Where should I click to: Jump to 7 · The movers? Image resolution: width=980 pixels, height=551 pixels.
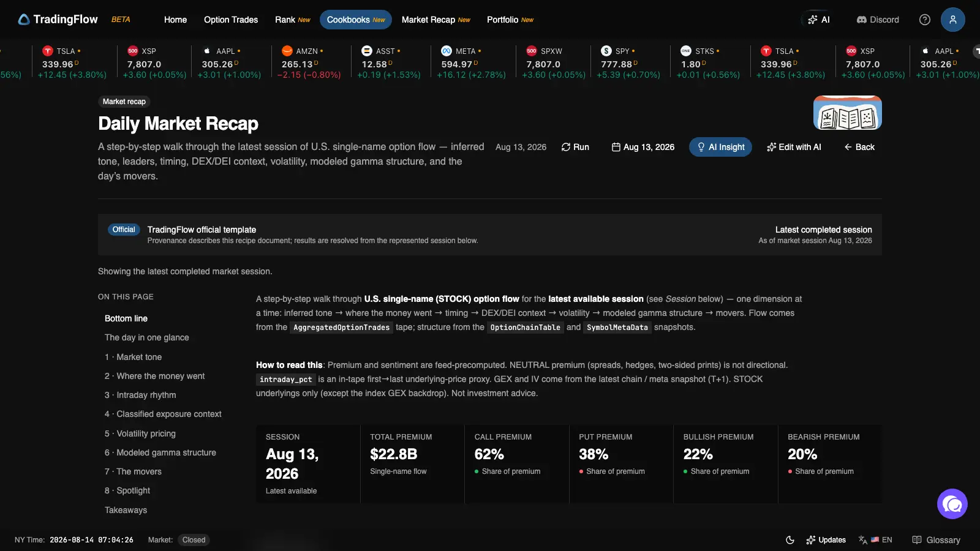click(x=134, y=471)
